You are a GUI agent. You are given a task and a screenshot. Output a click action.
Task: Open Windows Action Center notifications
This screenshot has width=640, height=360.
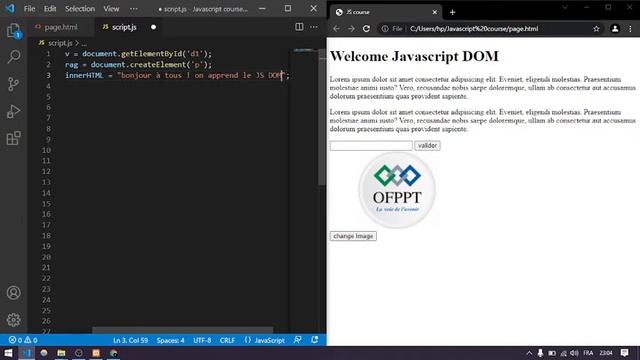point(624,353)
